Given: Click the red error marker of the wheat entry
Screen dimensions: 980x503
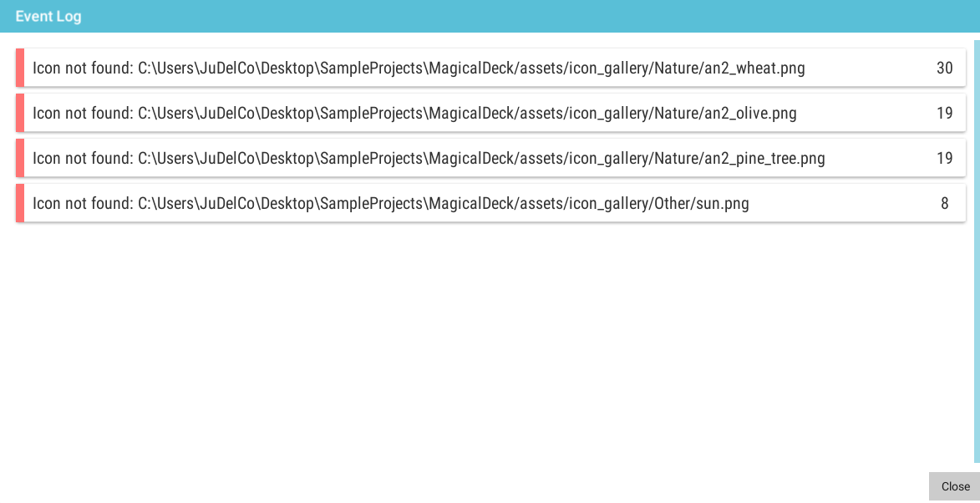Looking at the screenshot, I should click(20, 68).
